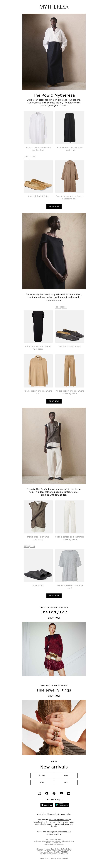Click the tailor your preferences link
108x868 pixels.
(59, 820)
